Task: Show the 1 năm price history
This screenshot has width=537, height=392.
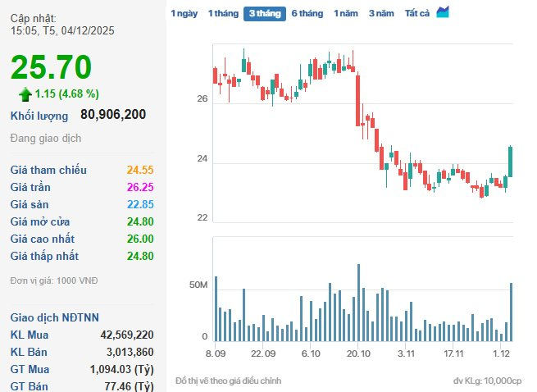Action: pos(345,13)
